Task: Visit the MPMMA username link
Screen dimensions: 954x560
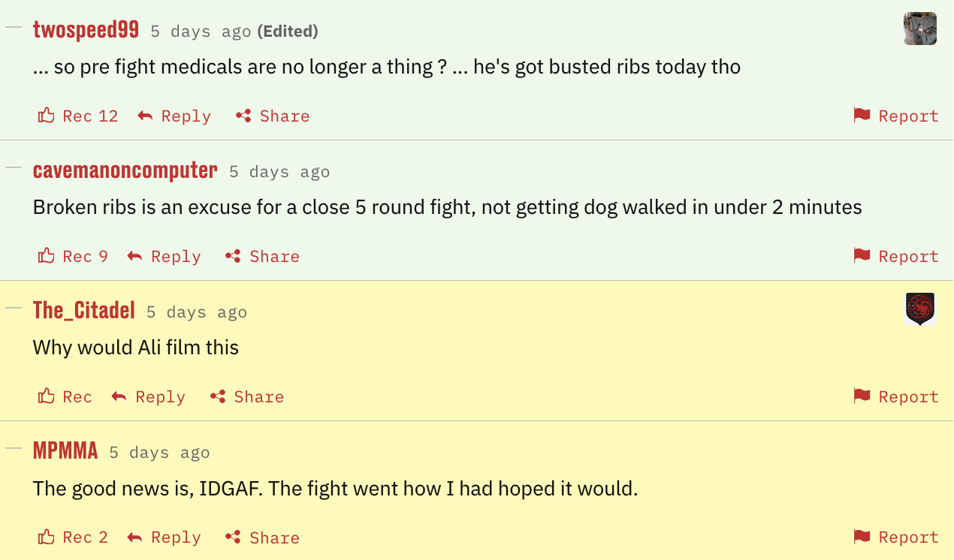Action: [65, 451]
